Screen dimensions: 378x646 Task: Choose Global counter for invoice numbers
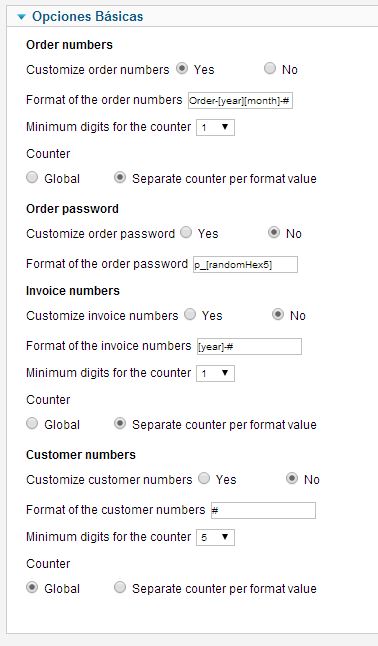[32, 424]
